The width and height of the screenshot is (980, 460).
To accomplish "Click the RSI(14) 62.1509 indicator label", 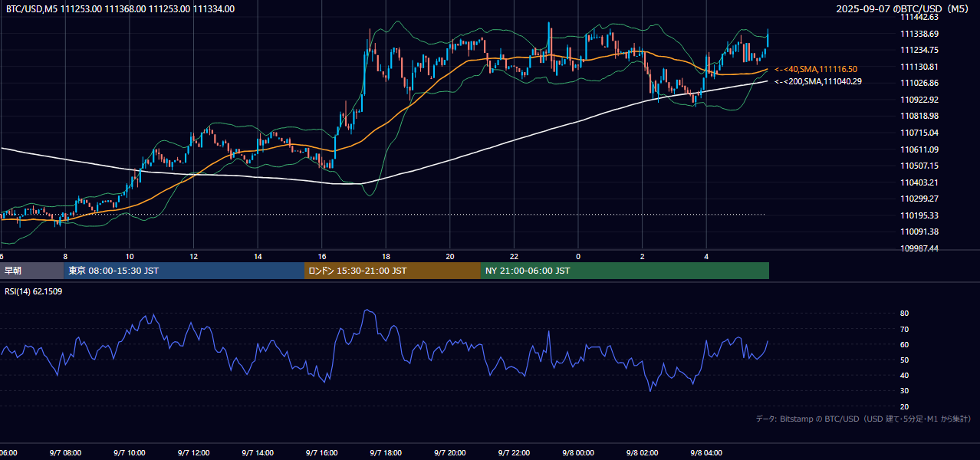I will point(34,291).
